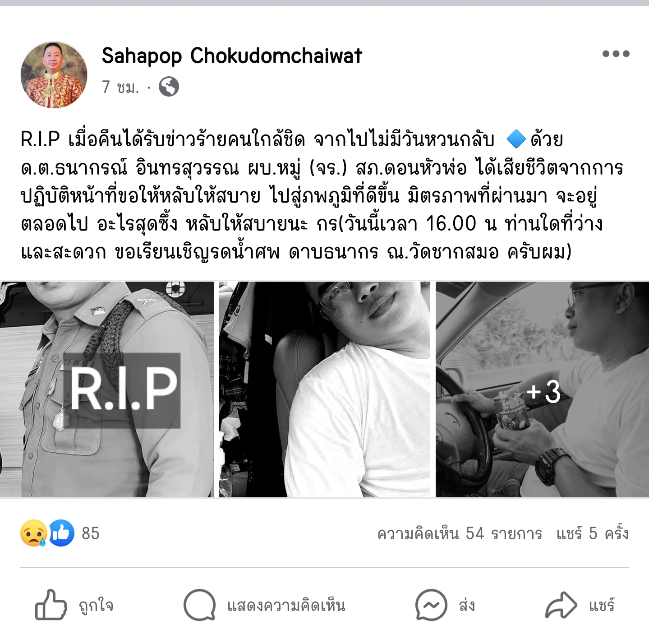Tap the Messenger send icon
This screenshot has height=644, width=649.
[431, 605]
